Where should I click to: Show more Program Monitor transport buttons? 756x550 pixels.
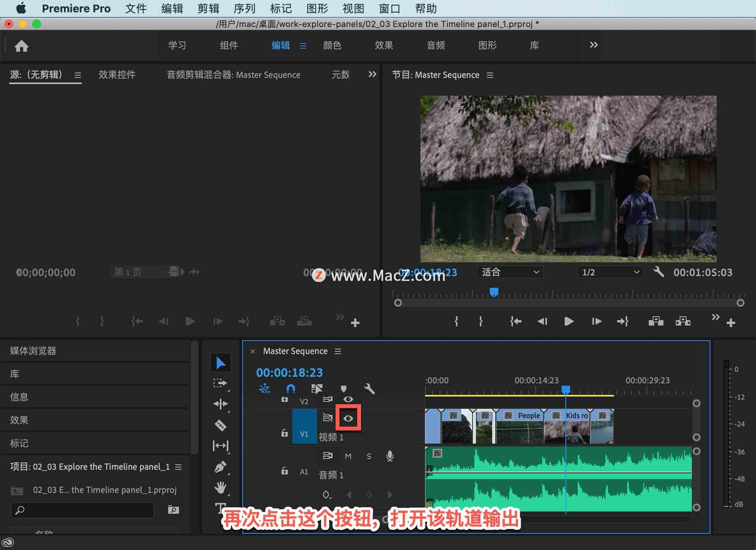[x=715, y=317]
